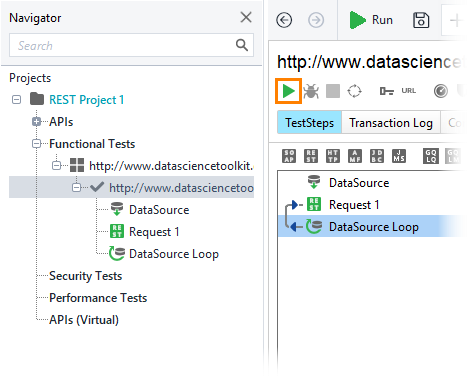Click the debug bug icon
Viewport: 468px width, 377px height.
(311, 91)
